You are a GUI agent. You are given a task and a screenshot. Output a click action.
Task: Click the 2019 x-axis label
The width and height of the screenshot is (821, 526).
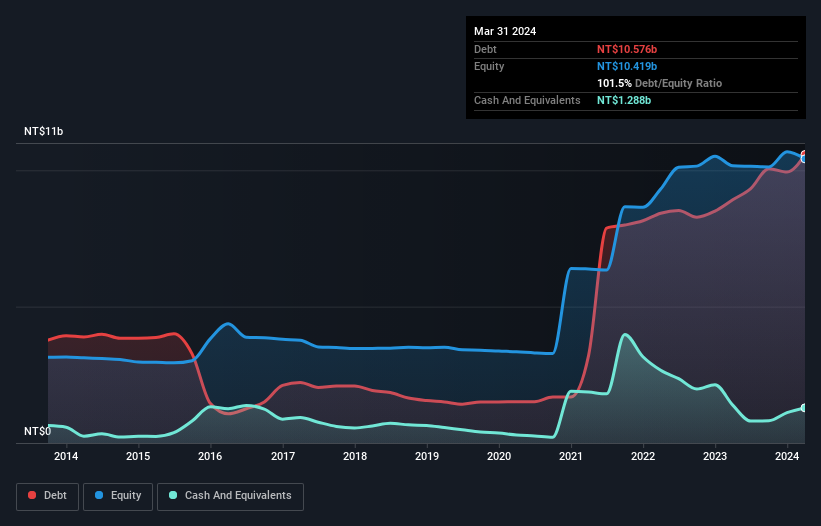click(x=427, y=456)
